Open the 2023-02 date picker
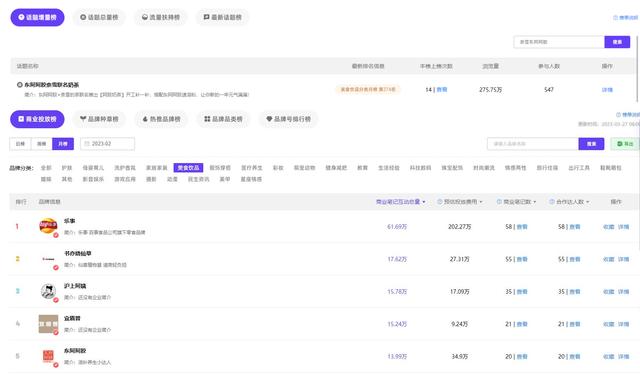Image resolution: width=640 pixels, height=375 pixels. (107, 144)
